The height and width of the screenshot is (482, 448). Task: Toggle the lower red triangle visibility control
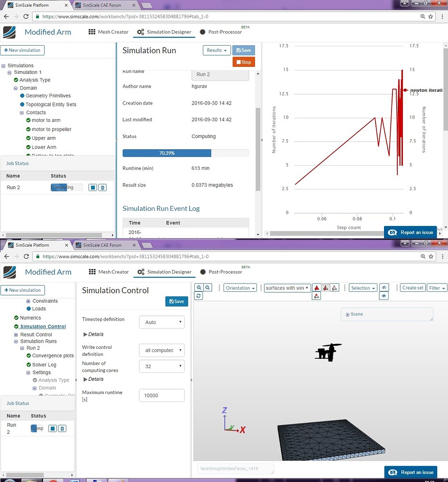[316, 296]
